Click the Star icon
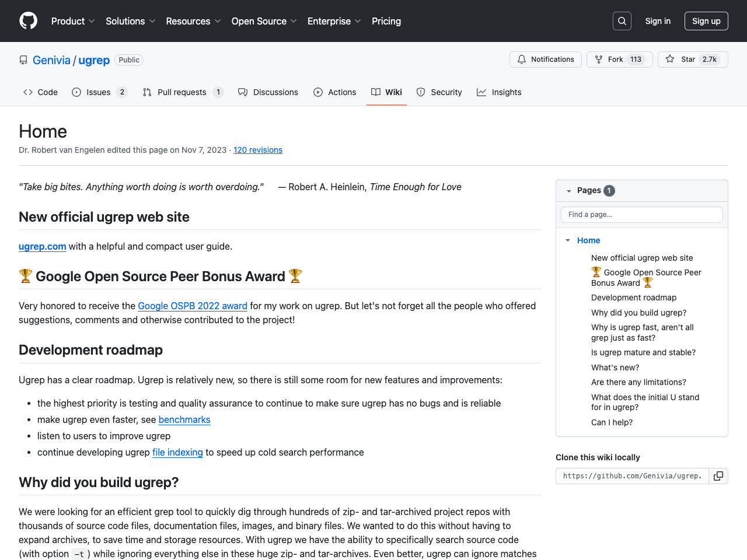Viewport: 747px width, 560px height. click(x=670, y=60)
